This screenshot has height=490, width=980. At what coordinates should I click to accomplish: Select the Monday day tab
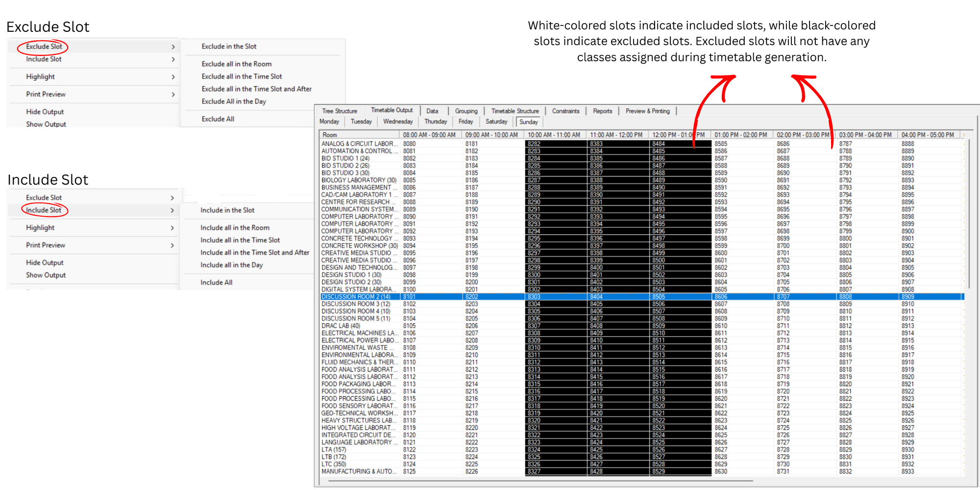(329, 122)
